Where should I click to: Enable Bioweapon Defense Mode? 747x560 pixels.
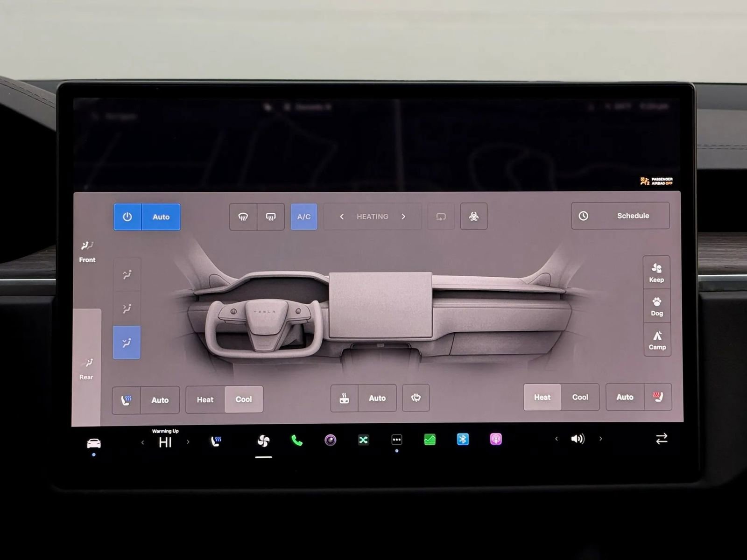click(473, 217)
